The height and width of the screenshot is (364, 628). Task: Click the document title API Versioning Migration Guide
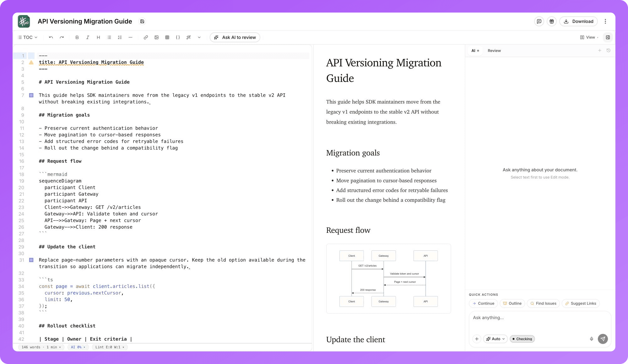(x=85, y=21)
